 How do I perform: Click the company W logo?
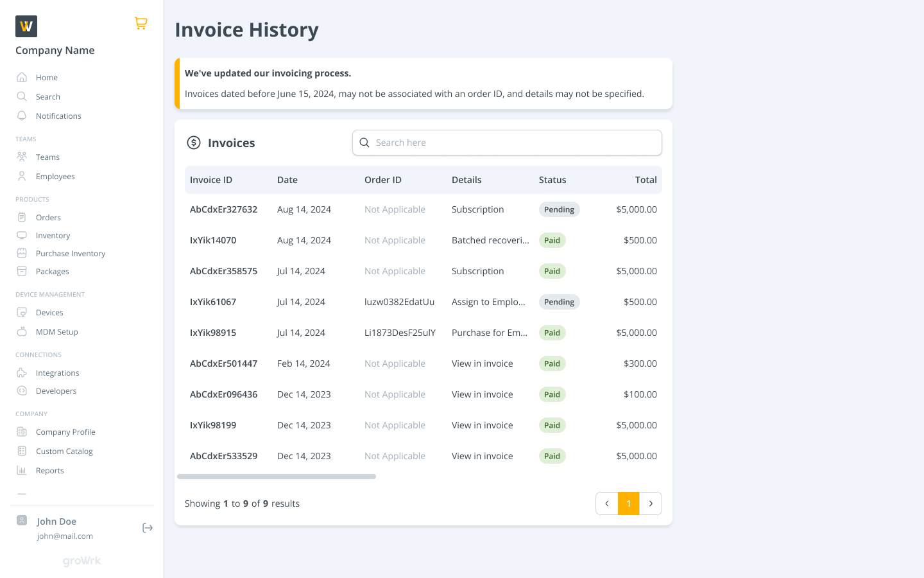[26, 26]
